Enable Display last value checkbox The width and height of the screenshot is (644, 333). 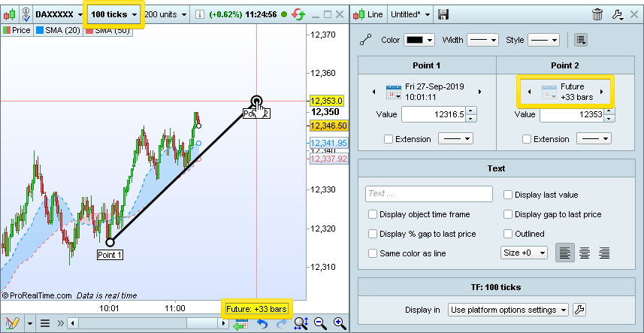[508, 195]
